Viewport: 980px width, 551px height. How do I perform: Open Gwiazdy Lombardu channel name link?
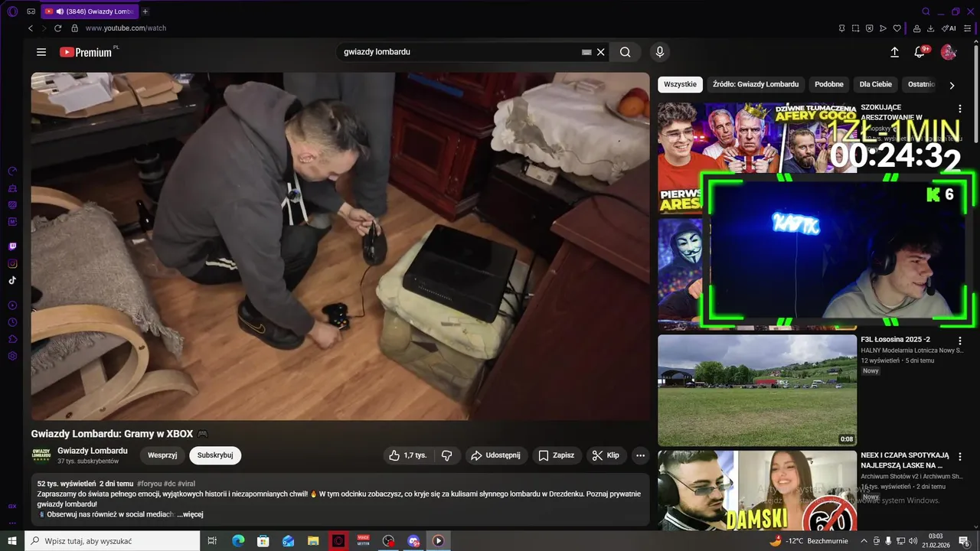[x=93, y=451]
